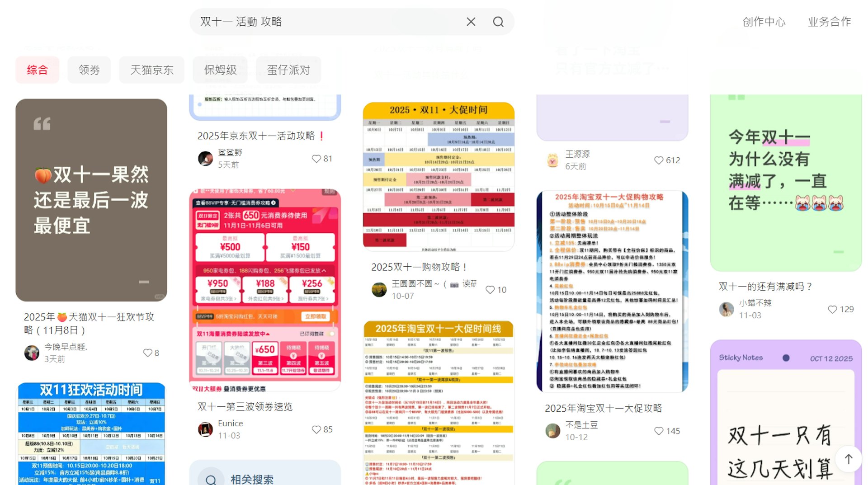868x485 pixels.
Task: Focus the search input field
Action: pos(325,22)
